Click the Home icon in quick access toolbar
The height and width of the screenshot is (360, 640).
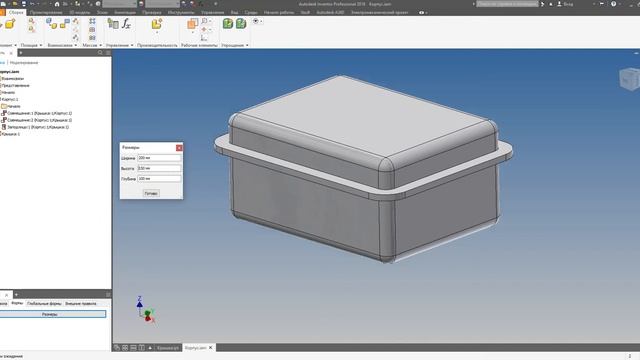click(x=57, y=4)
